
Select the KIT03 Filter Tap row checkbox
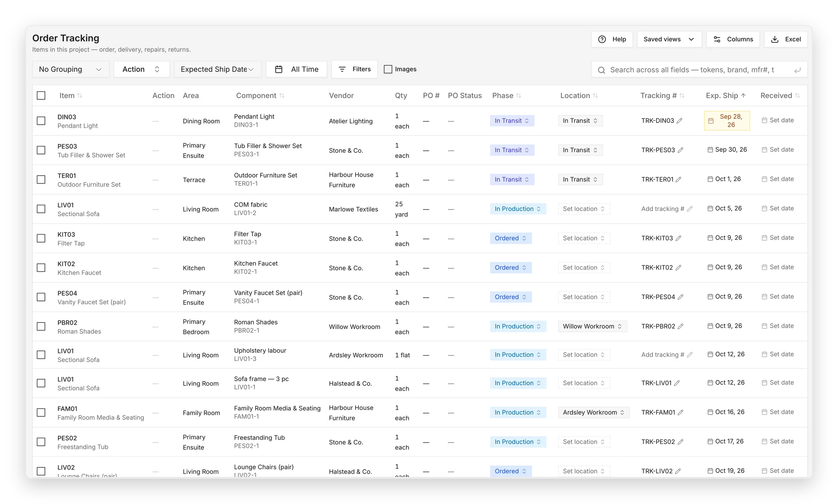click(41, 238)
